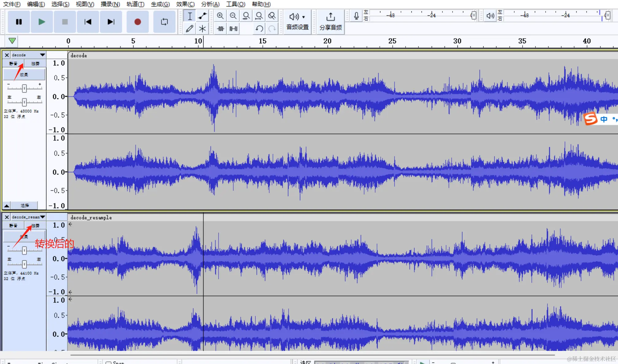Viewport: 618px width, 364px height.
Task: Toggle the mute button on the decode track
Action: click(13, 64)
